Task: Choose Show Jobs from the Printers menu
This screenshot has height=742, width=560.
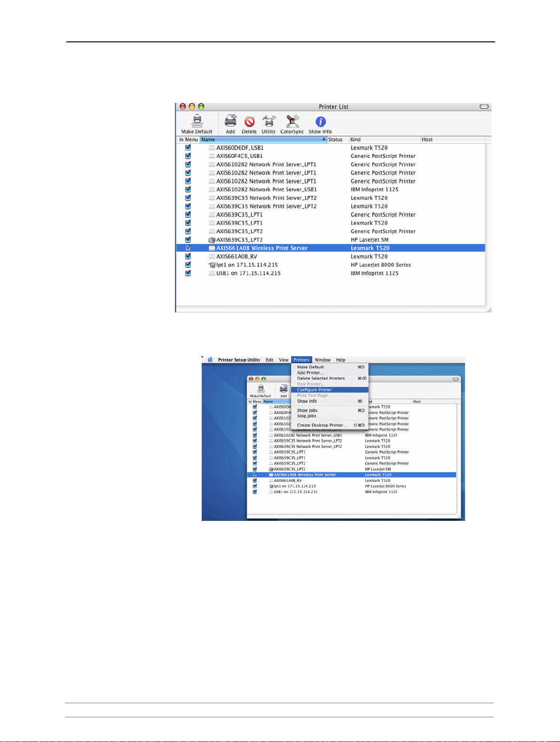Action: [330, 410]
